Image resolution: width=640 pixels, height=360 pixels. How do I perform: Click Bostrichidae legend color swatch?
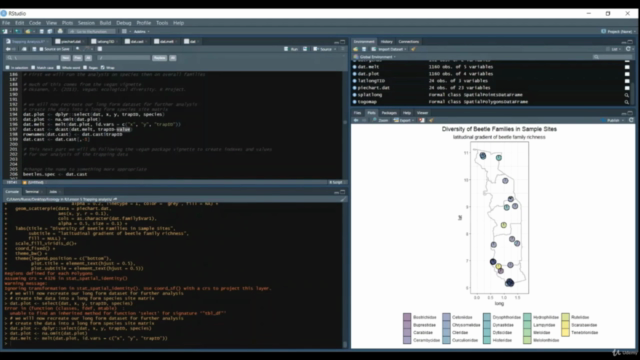pos(407,317)
